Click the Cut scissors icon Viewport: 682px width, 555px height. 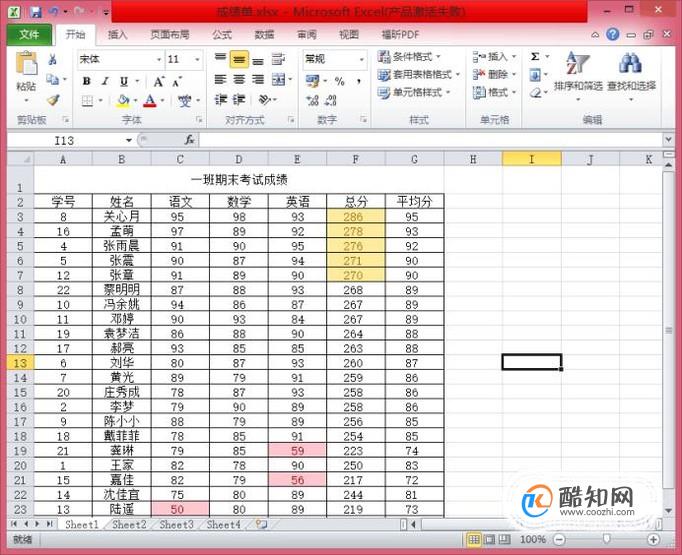[53, 59]
